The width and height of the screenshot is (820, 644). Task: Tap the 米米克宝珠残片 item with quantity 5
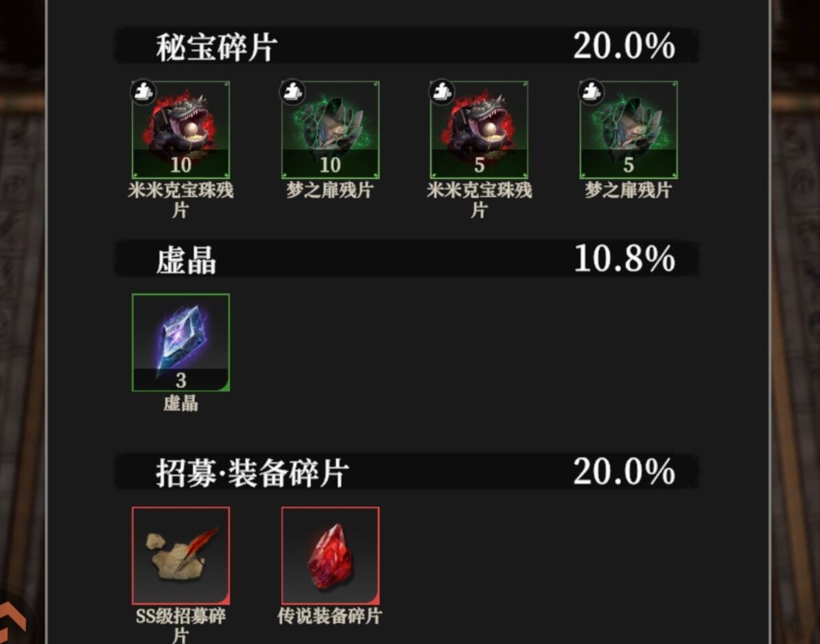click(x=479, y=130)
